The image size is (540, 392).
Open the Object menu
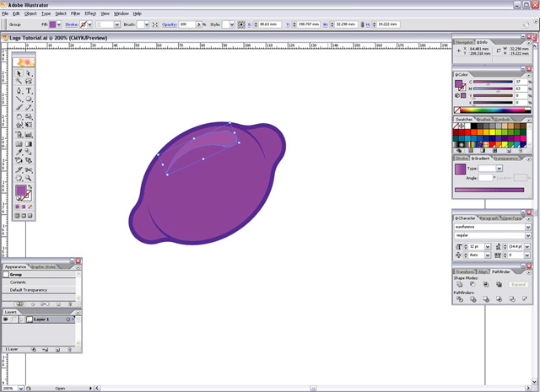click(x=30, y=13)
